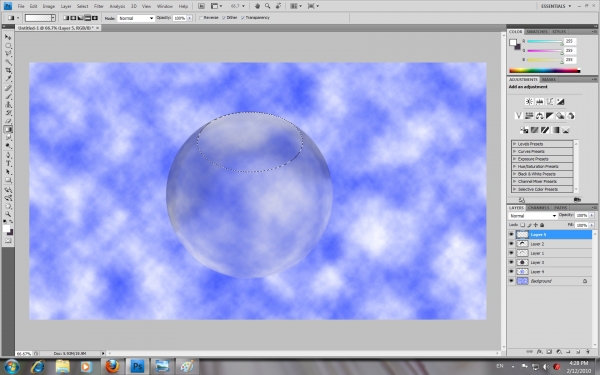Select the Zoom tool in toolbox
This screenshot has width=600, height=375.
8,214
